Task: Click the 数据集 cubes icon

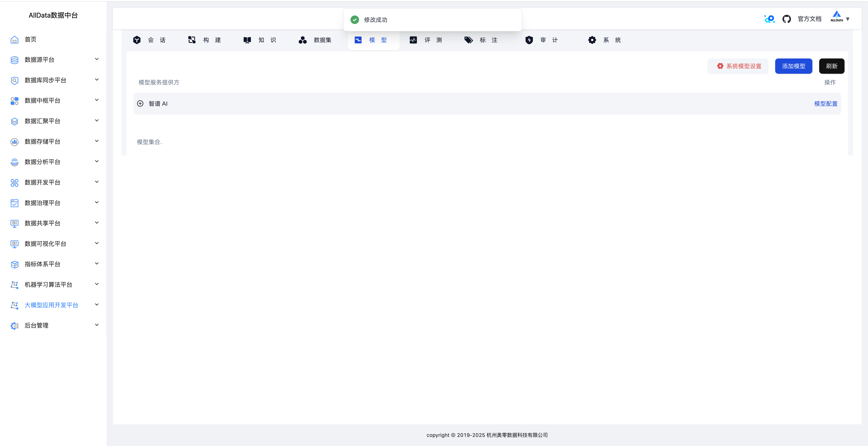Action: tap(303, 40)
